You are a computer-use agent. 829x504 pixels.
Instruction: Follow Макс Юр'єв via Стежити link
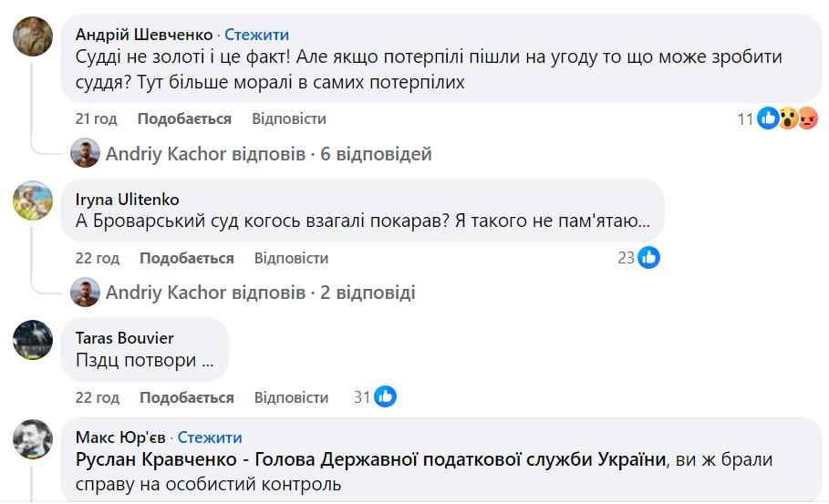(210, 437)
